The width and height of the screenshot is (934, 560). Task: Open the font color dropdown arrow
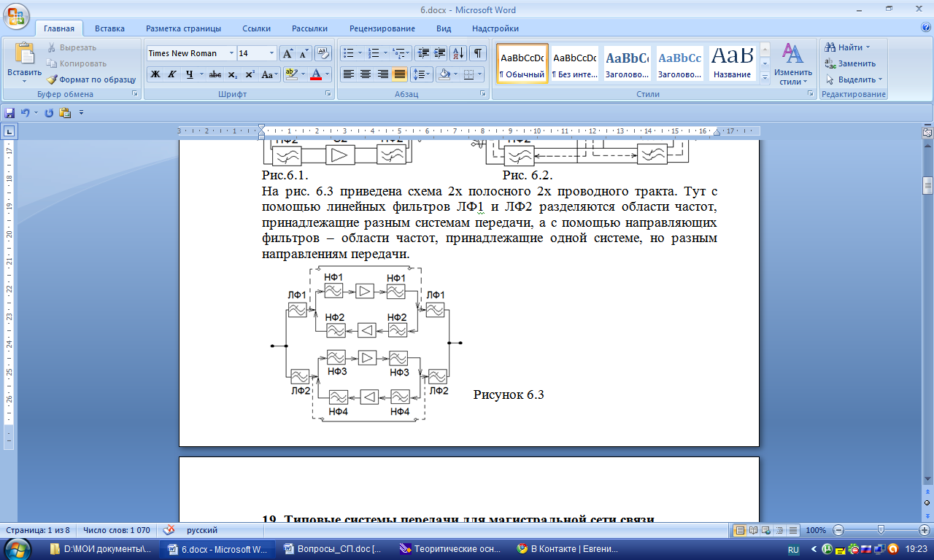click(328, 74)
